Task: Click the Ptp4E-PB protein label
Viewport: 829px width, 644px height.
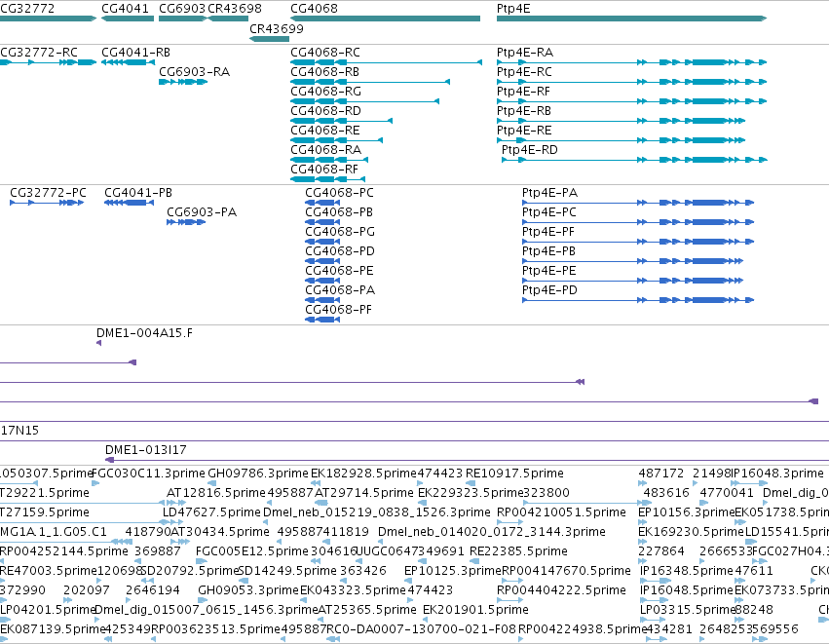Action: [548, 251]
